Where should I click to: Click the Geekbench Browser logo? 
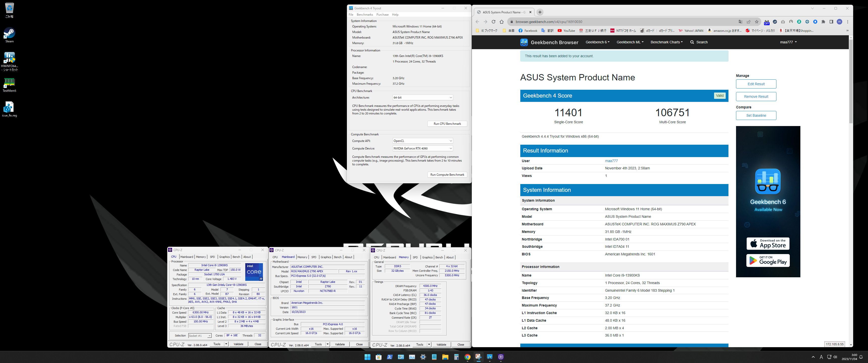click(549, 42)
